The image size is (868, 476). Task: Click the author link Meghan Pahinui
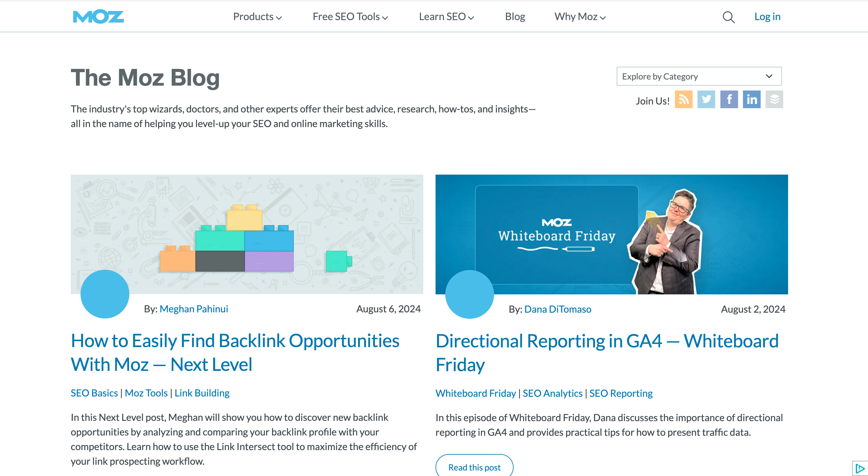click(193, 308)
